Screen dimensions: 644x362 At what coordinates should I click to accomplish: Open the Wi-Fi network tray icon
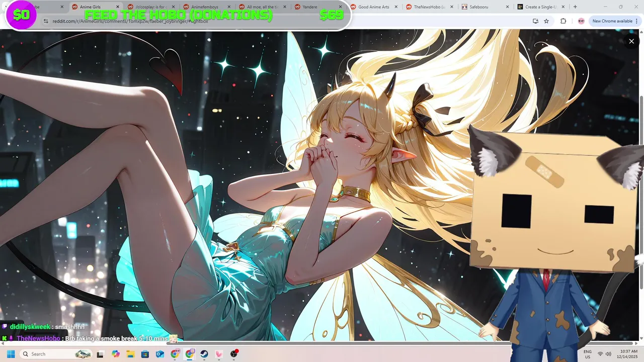point(600,354)
